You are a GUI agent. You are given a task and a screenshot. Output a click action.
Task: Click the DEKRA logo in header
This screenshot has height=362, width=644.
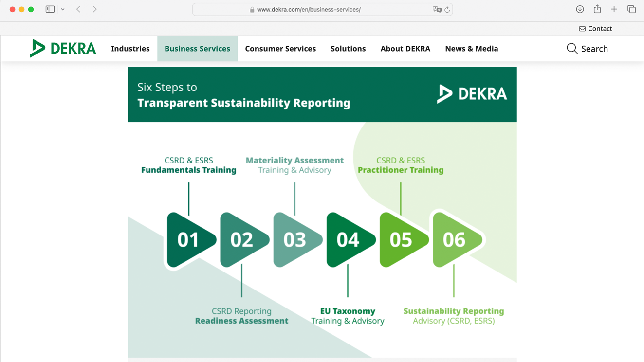[x=63, y=49]
